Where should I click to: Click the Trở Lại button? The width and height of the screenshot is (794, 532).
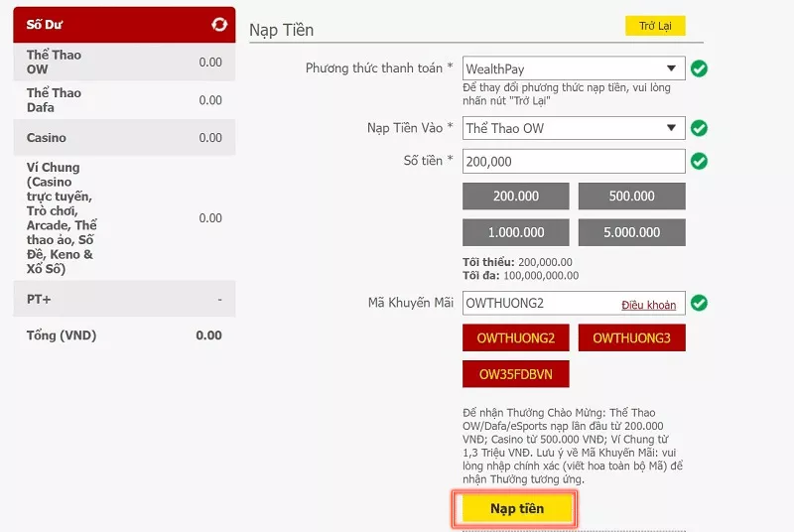point(655,26)
